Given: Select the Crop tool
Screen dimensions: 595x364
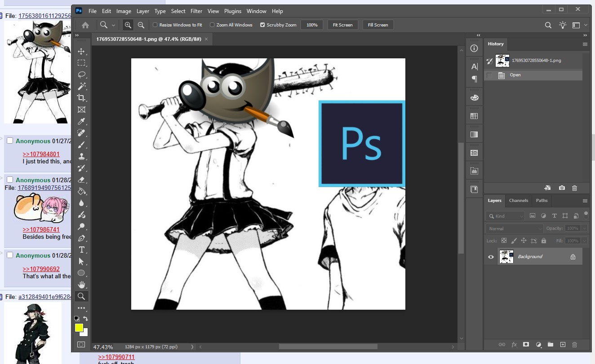Looking at the screenshot, I should tap(81, 98).
